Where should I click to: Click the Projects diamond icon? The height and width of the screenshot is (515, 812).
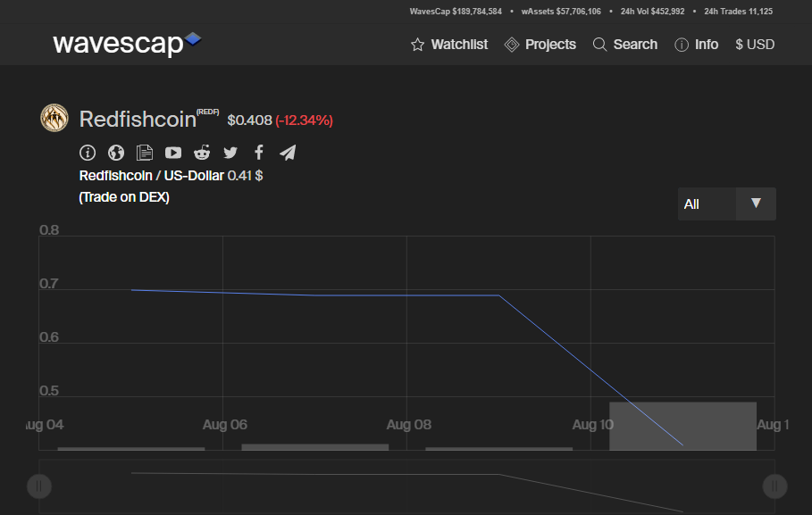coord(512,45)
